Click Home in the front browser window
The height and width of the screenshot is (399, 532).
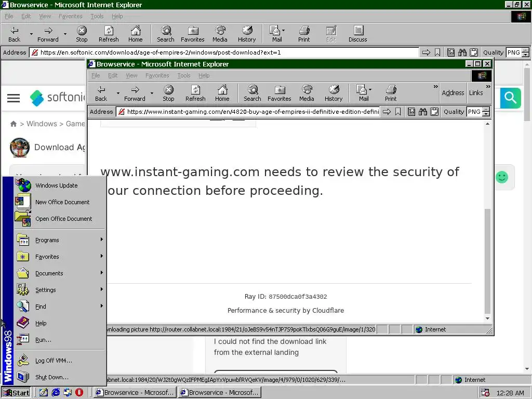point(222,94)
